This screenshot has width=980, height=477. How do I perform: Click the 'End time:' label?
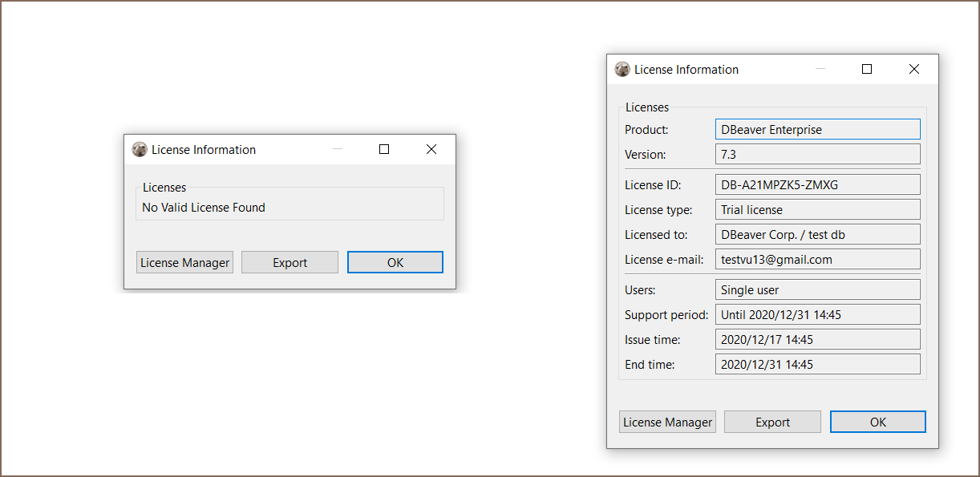click(x=650, y=364)
